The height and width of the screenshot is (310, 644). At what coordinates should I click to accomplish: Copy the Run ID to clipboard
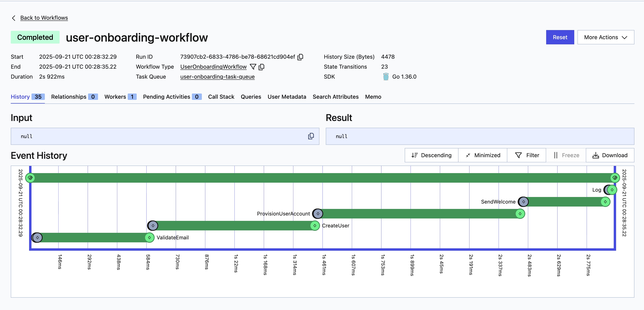coord(300,57)
